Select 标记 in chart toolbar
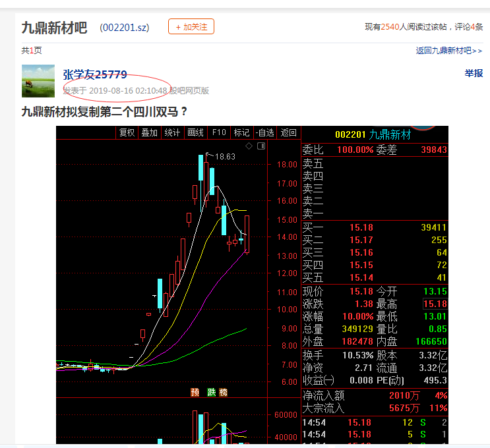The width and height of the screenshot is (490, 448). [241, 132]
